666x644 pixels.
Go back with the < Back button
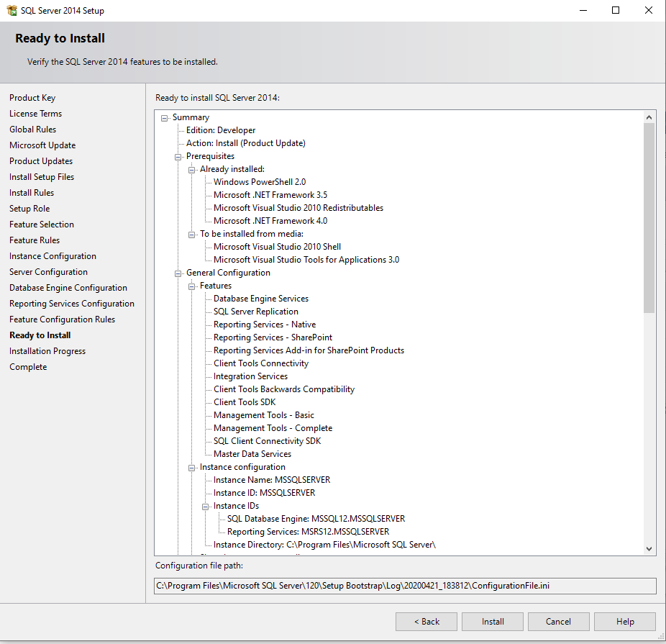click(x=426, y=622)
